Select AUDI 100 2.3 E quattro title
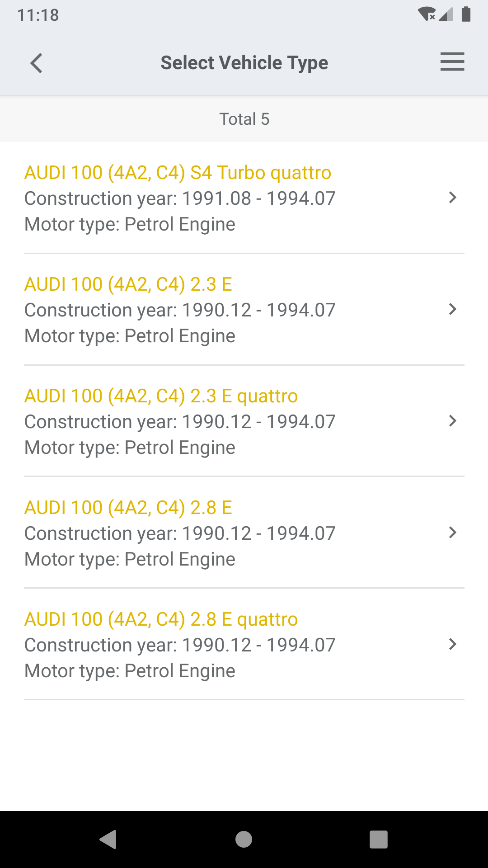Image resolution: width=488 pixels, height=868 pixels. point(161,396)
